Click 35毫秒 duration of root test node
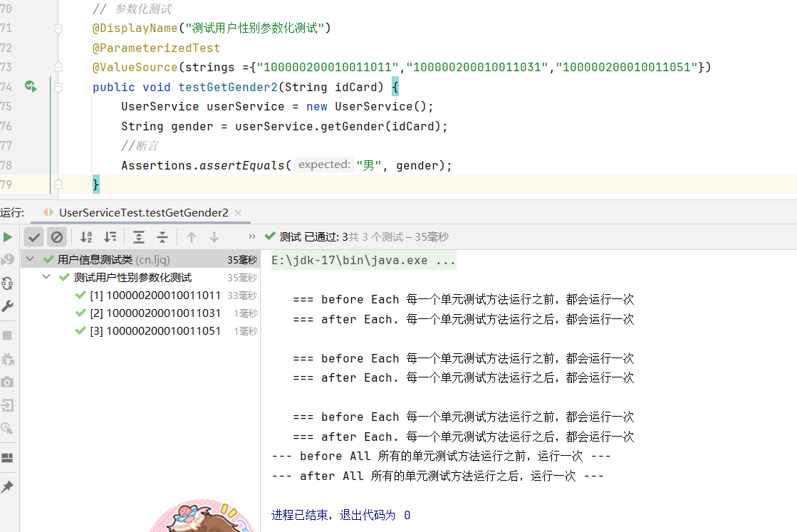Image resolution: width=797 pixels, height=532 pixels. click(242, 260)
